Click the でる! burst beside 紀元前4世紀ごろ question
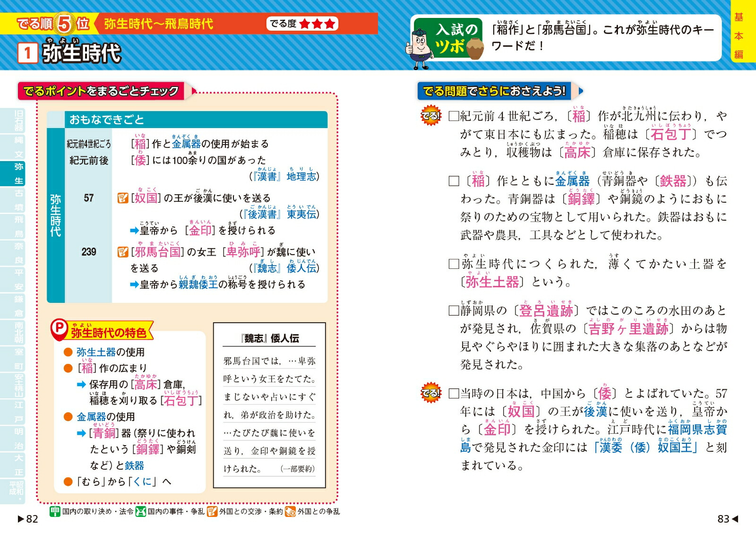This screenshot has width=756, height=533. (x=430, y=116)
